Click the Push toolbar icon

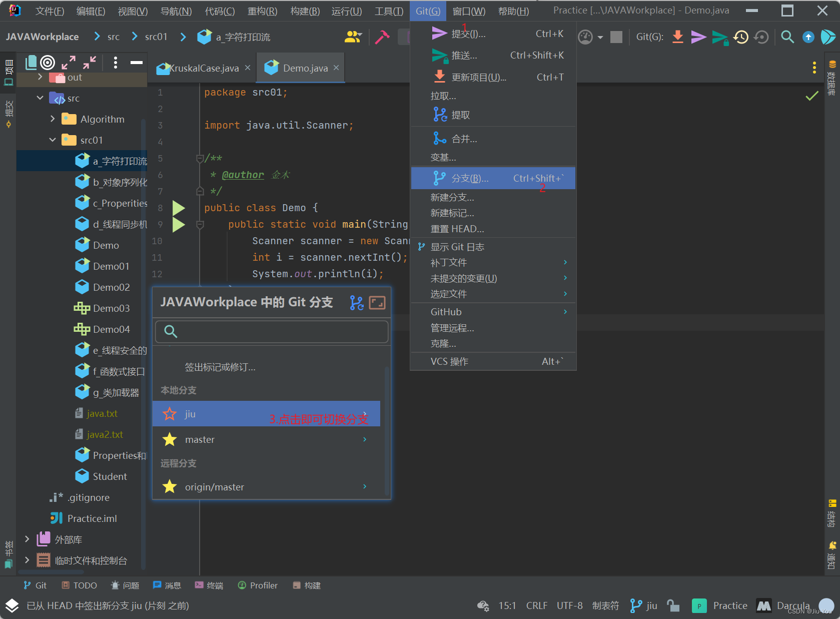[x=720, y=37]
